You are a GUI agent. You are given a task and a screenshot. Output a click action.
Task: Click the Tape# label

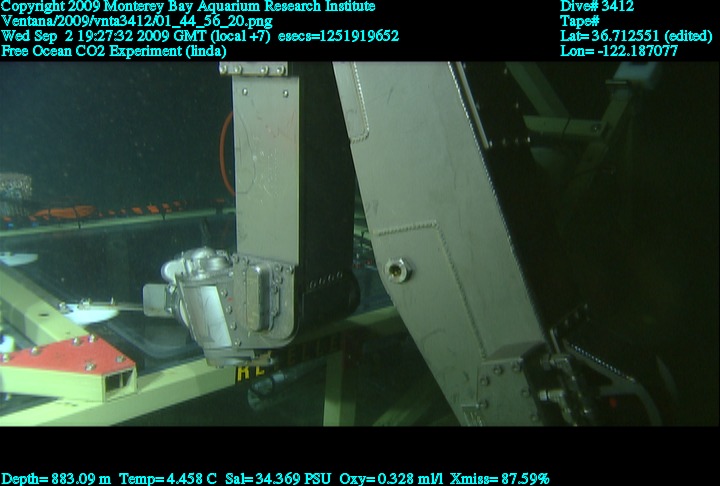click(x=579, y=22)
